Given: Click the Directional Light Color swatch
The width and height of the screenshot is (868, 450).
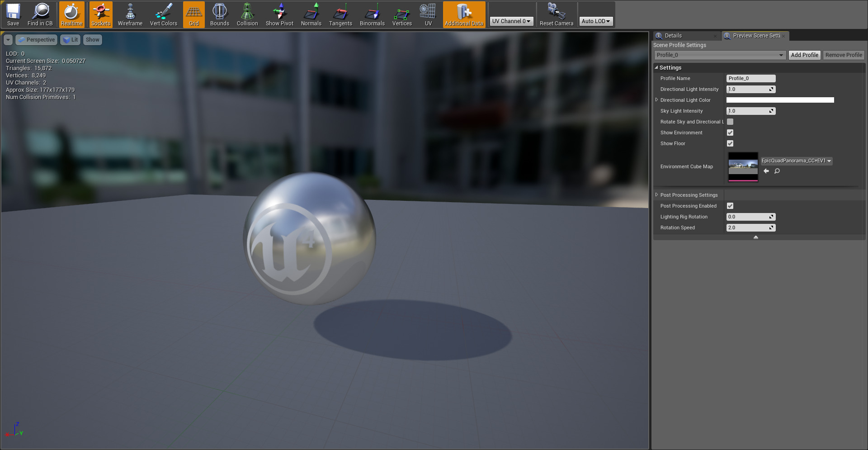Looking at the screenshot, I should [780, 100].
